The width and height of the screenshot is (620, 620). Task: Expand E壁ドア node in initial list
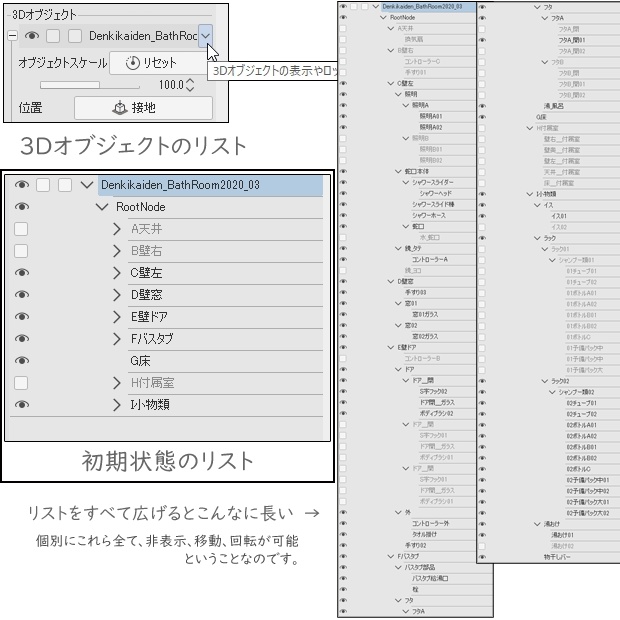click(x=117, y=316)
